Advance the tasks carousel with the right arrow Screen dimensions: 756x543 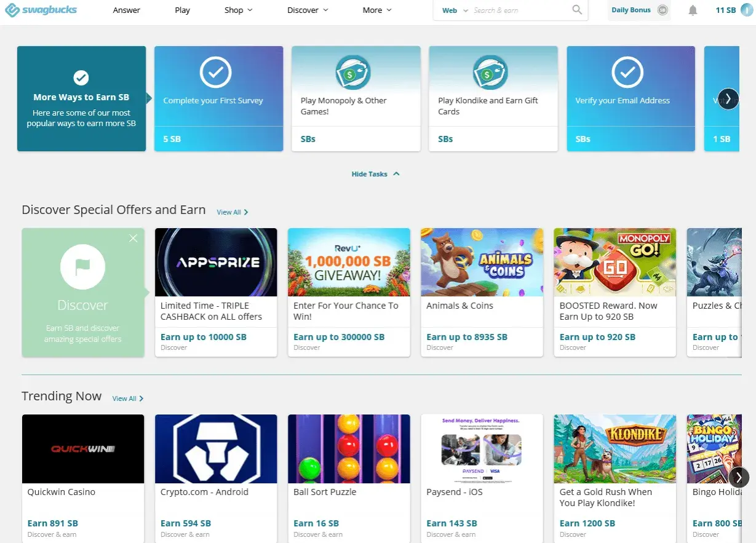pos(728,98)
